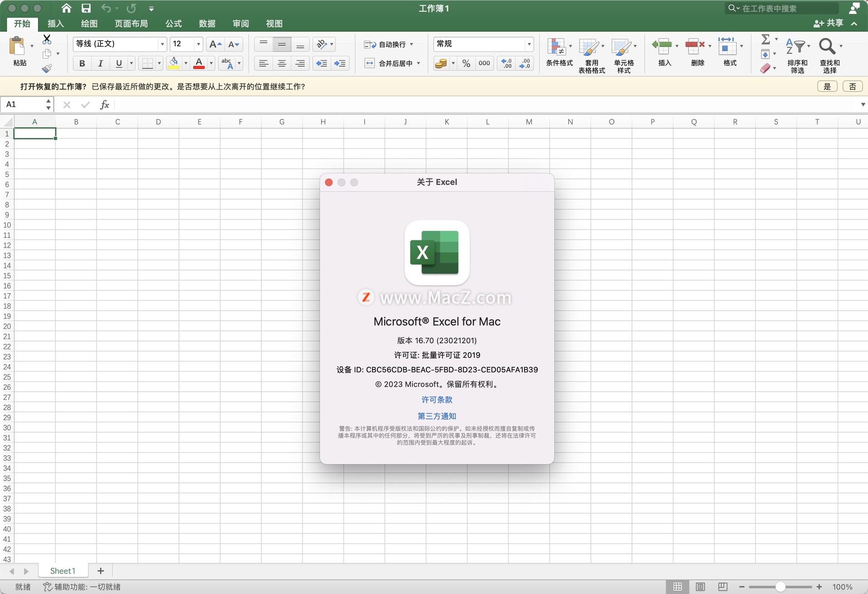Click No button in recovery bar
868x594 pixels.
pyautogui.click(x=853, y=86)
